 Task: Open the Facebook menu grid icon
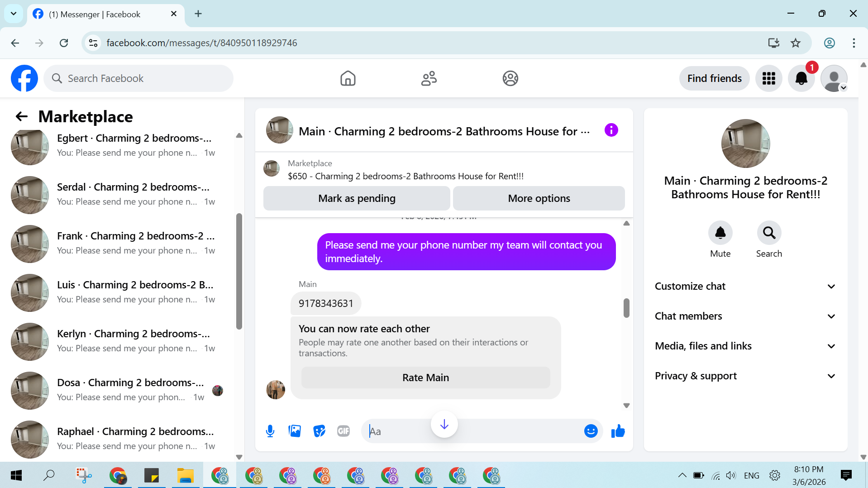[x=768, y=78]
